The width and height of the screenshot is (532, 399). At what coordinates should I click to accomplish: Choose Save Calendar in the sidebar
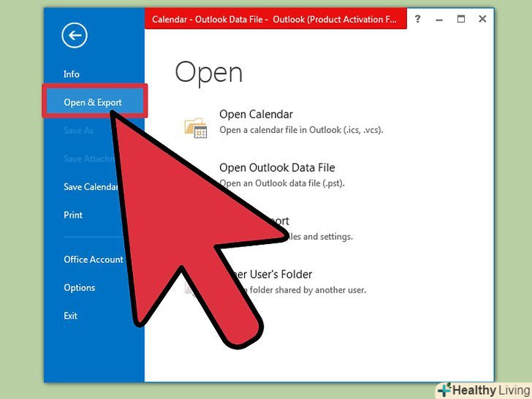(91, 186)
